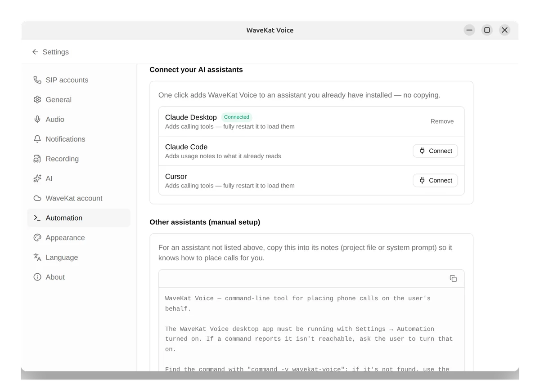Open the Language settings
The height and width of the screenshot is (392, 540).
(x=79, y=257)
